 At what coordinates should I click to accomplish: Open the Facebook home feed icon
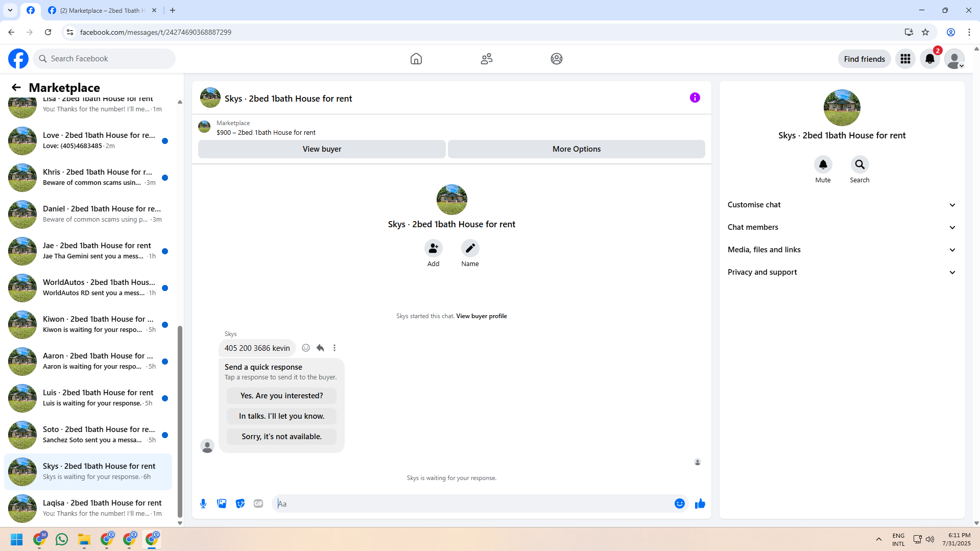tap(416, 59)
